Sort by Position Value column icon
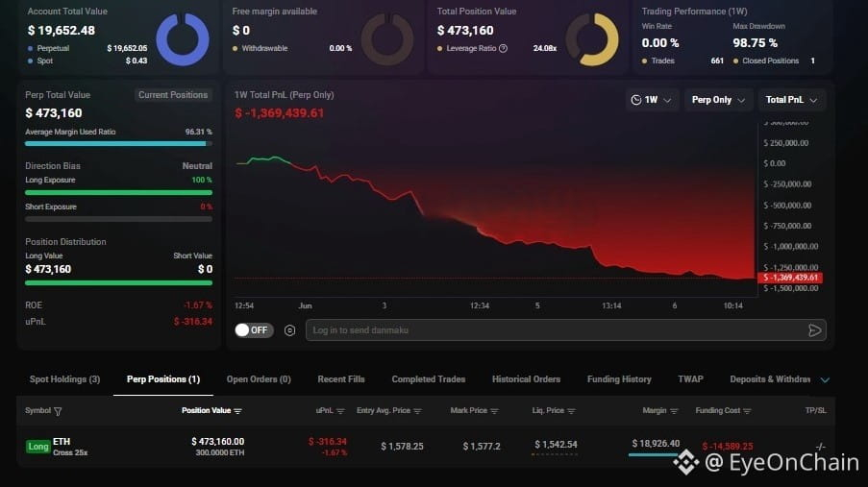The image size is (868, 487). coord(238,411)
